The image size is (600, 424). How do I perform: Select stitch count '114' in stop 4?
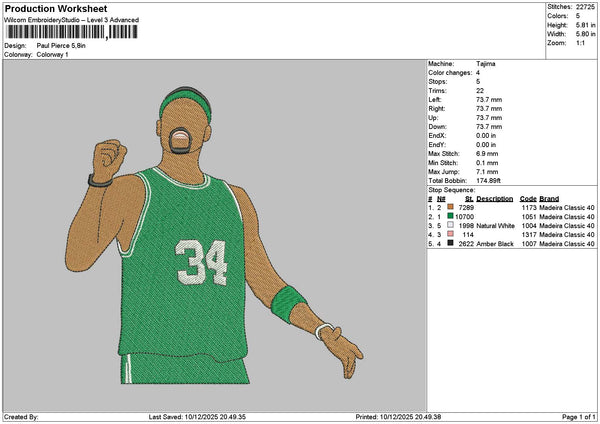click(x=468, y=235)
